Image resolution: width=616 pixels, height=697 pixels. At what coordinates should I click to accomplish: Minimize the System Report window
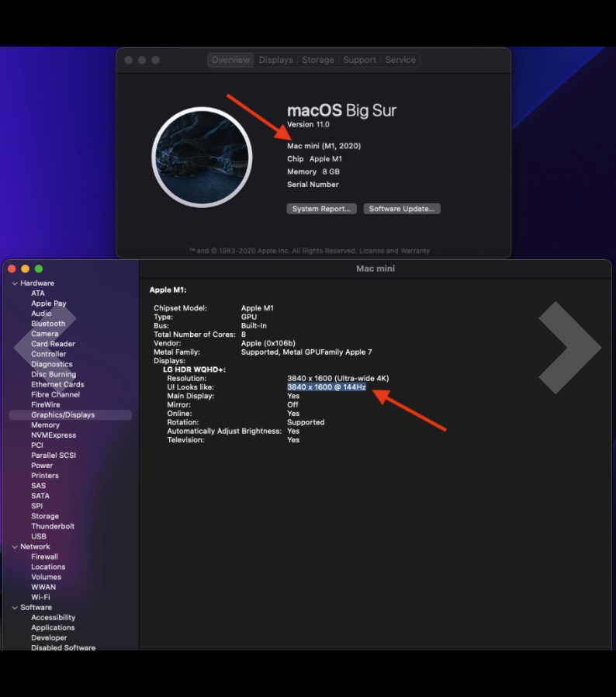[x=26, y=269]
